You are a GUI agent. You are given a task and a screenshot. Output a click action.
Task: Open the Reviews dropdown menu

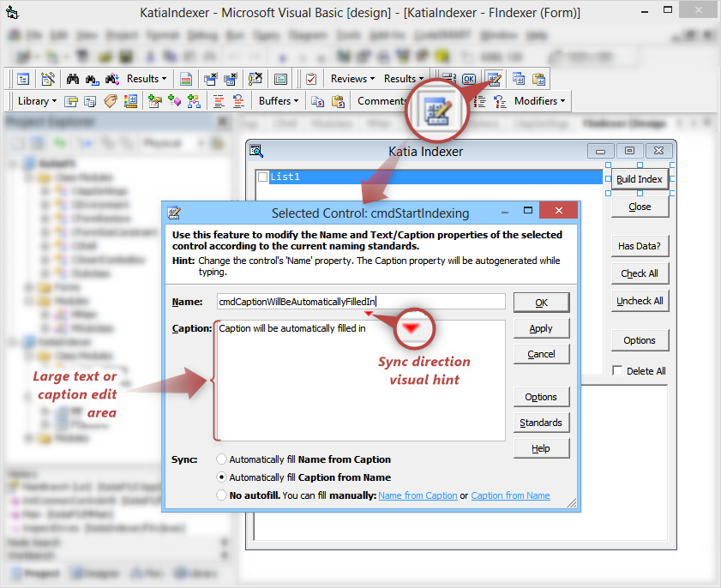tap(352, 79)
